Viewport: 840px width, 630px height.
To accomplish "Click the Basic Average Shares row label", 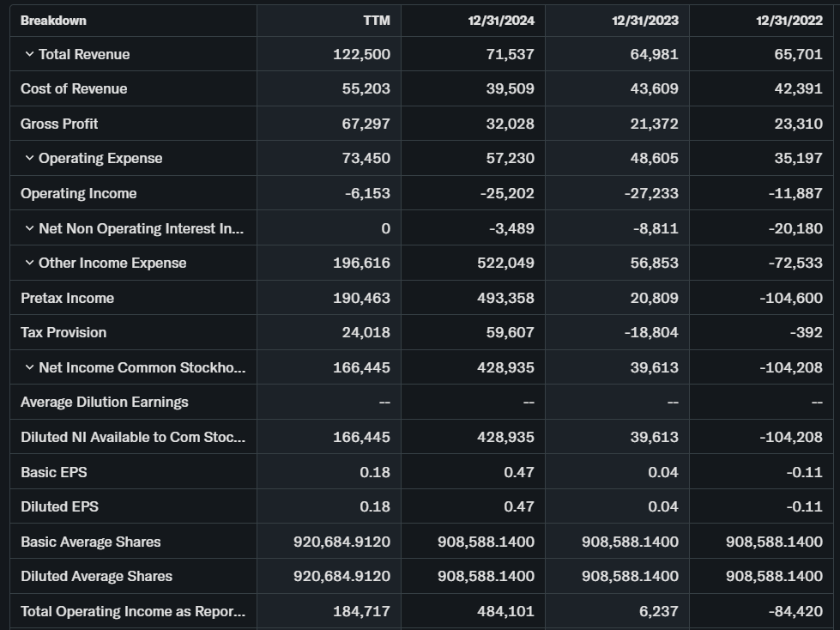I will (90, 542).
